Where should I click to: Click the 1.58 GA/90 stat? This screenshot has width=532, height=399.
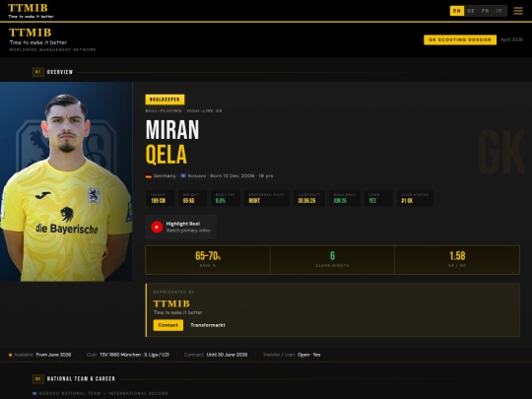tap(457, 259)
